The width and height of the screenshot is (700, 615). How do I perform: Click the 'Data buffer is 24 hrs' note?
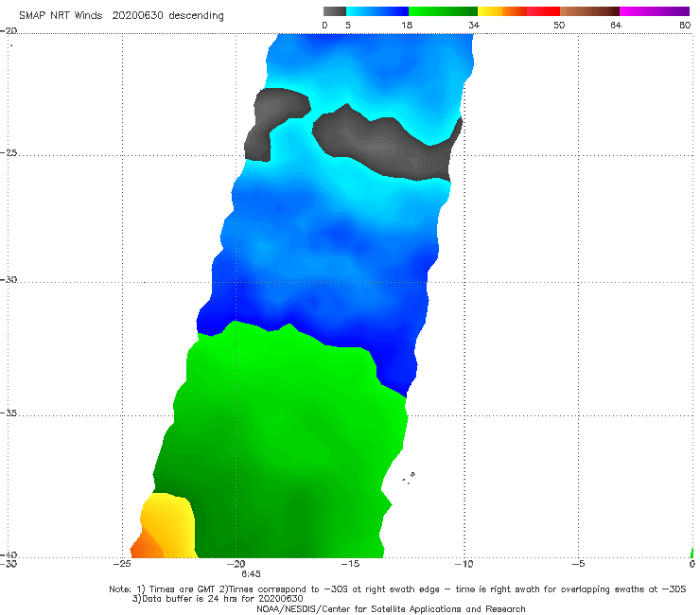click(218, 599)
